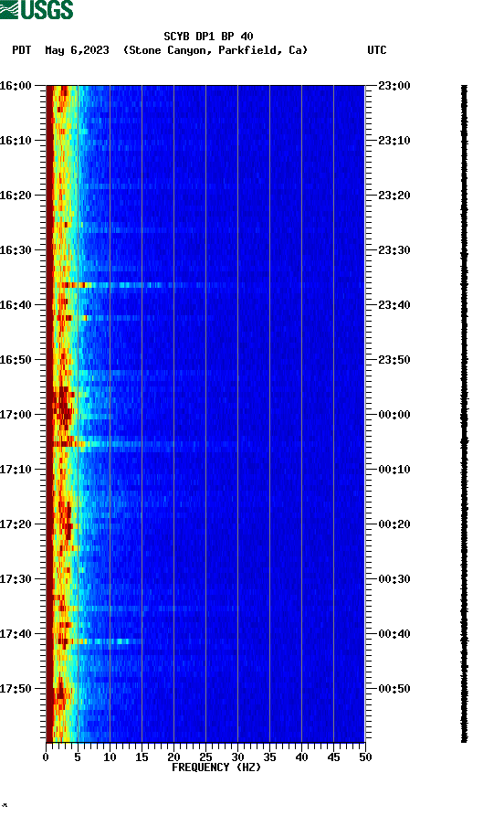Click the 23:00 UTC time label

(394, 86)
